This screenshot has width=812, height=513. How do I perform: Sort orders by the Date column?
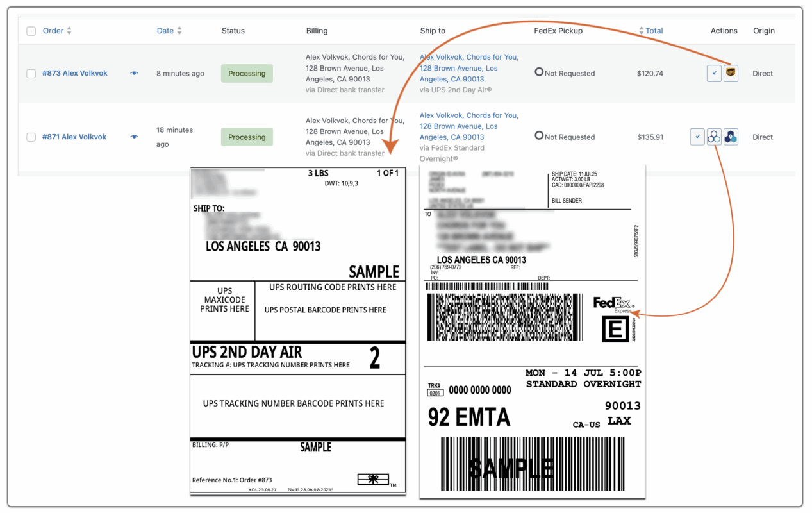(169, 31)
